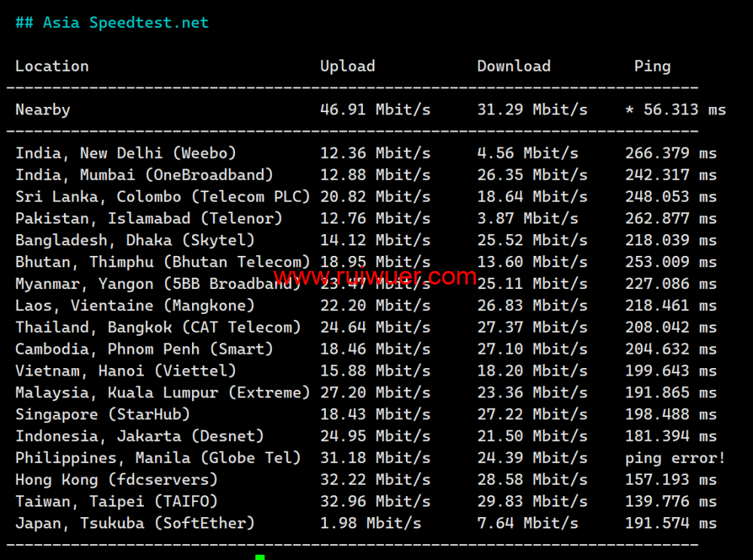Image resolution: width=753 pixels, height=560 pixels.
Task: Select the Upload column header
Action: 347,66
